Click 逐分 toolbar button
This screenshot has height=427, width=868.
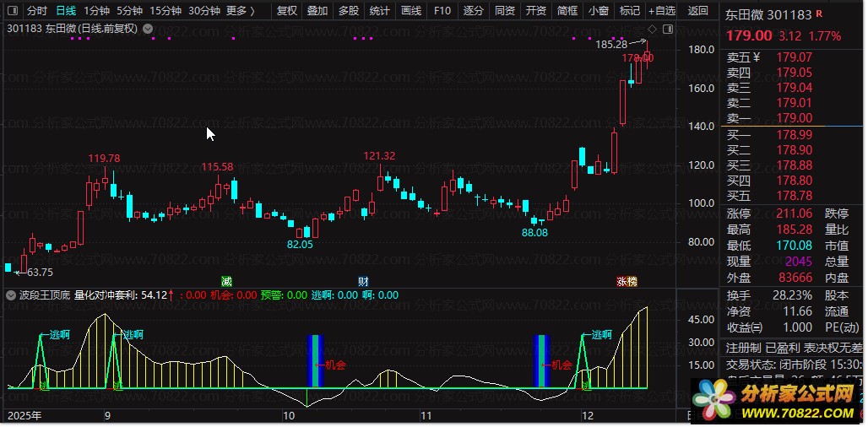click(474, 10)
